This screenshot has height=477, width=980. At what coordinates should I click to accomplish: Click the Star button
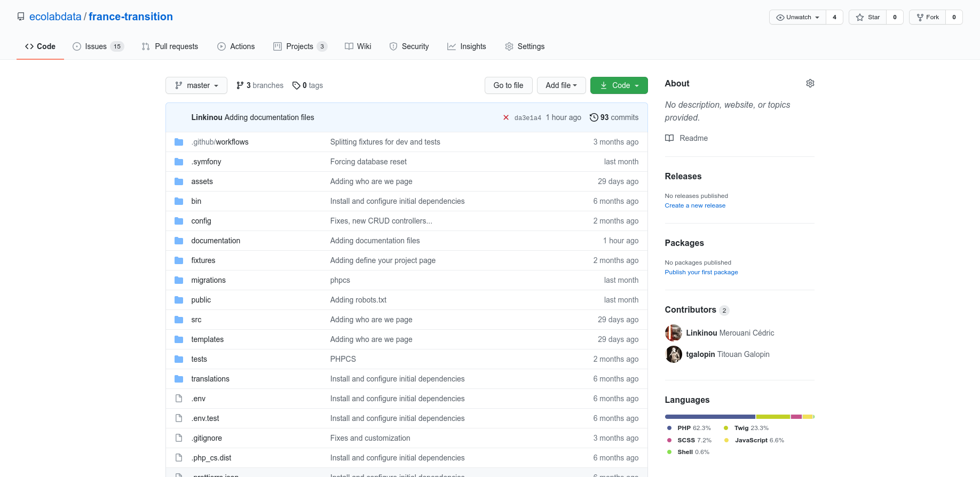tap(867, 17)
